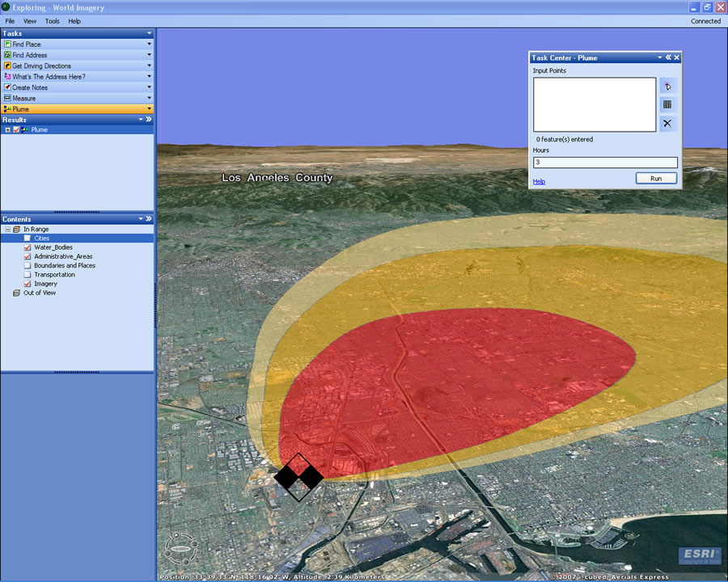
Task: Click the Out of View layers icon
Action: click(x=17, y=293)
